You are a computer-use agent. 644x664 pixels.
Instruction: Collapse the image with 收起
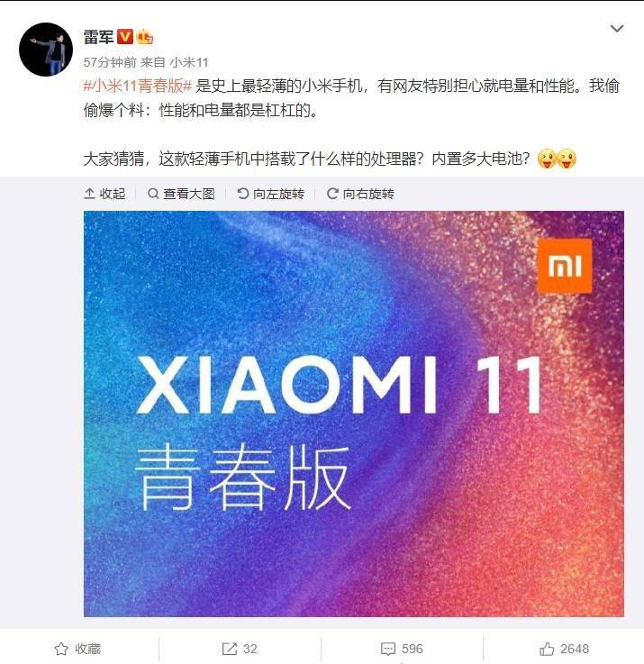click(x=104, y=194)
